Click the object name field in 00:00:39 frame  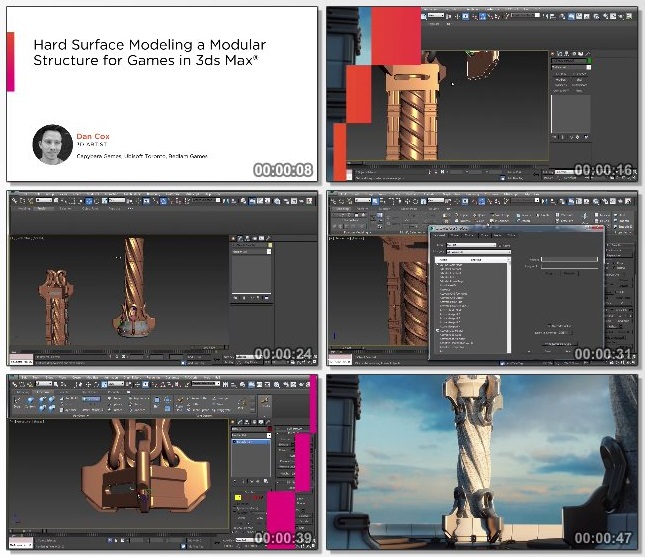coord(249,429)
